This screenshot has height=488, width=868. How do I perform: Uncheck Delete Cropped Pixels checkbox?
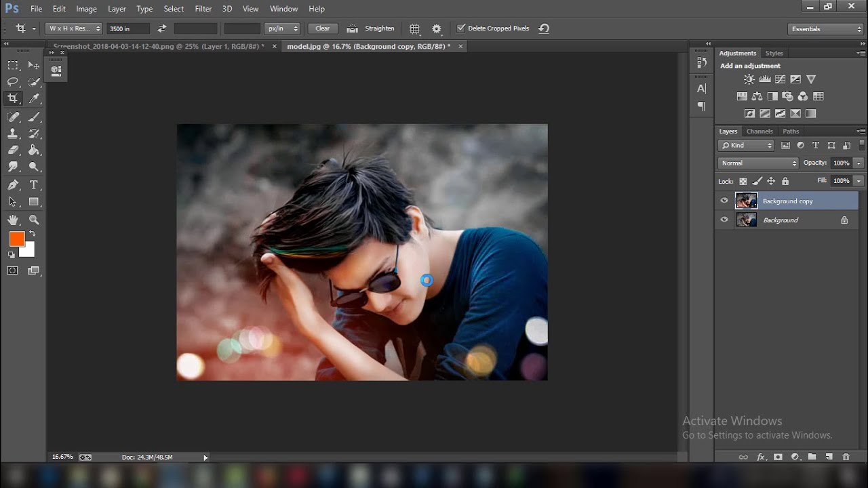[461, 28]
